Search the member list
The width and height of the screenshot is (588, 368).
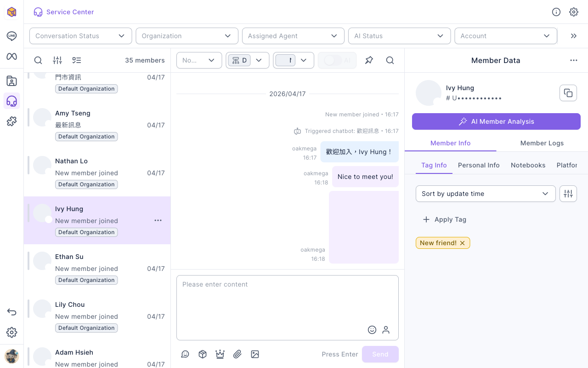click(38, 60)
